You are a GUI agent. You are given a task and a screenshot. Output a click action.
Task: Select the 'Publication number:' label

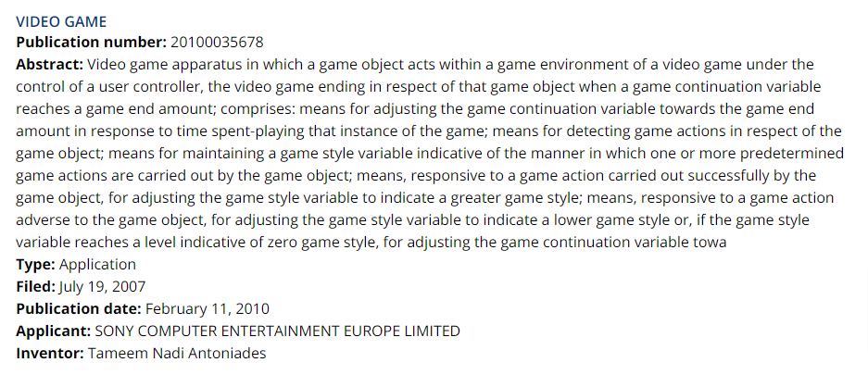[x=92, y=42]
